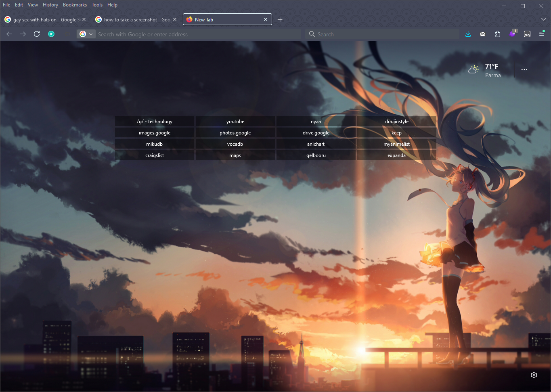Open the Help menu
The height and width of the screenshot is (392, 551).
[112, 5]
